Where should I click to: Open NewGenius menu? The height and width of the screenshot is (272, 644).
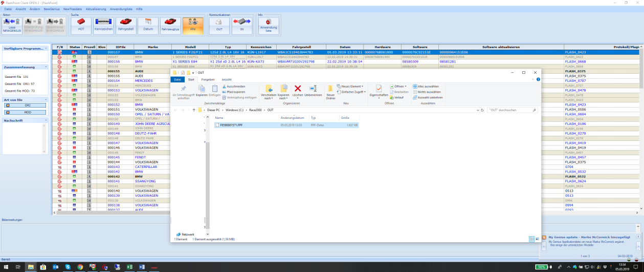tap(51, 9)
